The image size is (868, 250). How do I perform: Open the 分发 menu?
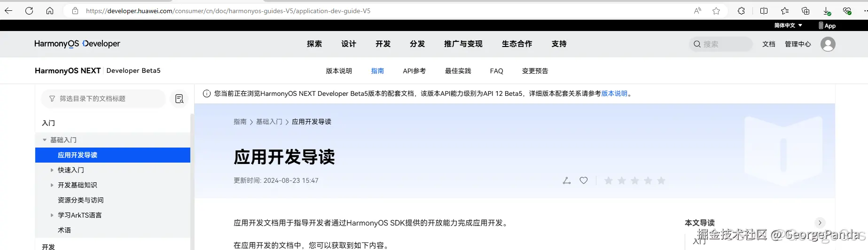[x=417, y=44]
